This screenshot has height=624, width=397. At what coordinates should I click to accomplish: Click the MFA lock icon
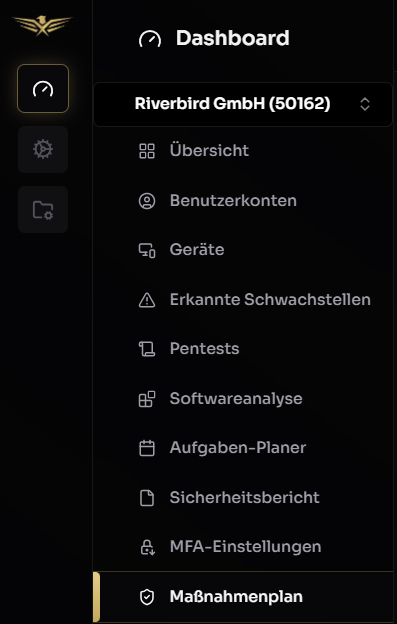pyautogui.click(x=147, y=547)
